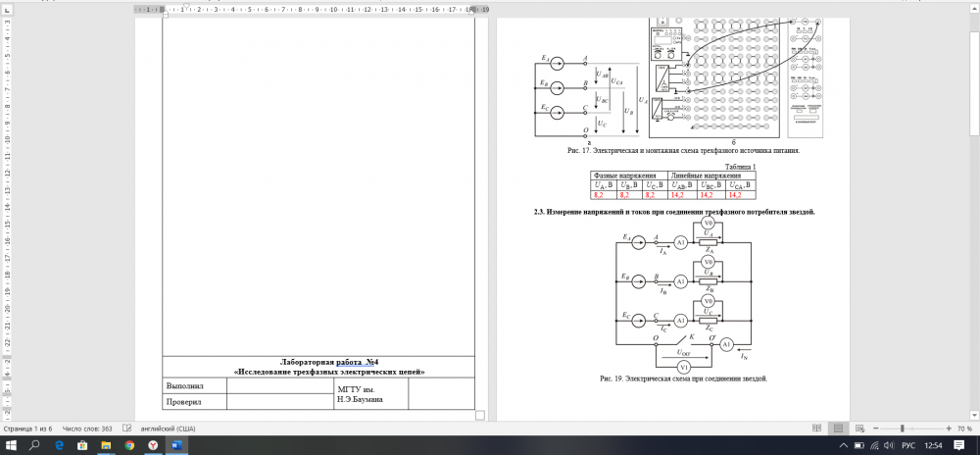Switch to Read Mode view
Screen dimensions: 980x455
(x=816, y=429)
